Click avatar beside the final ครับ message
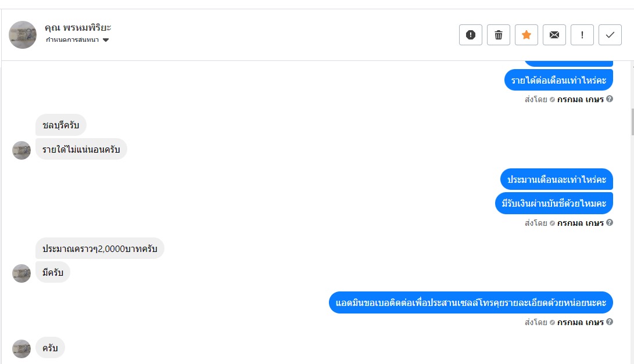This screenshot has width=634, height=364. coord(22,348)
